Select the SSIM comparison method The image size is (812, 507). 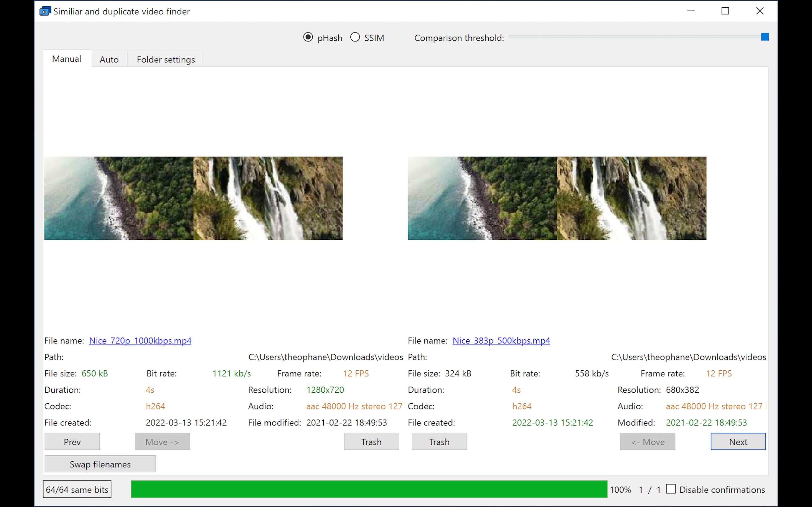click(x=355, y=37)
